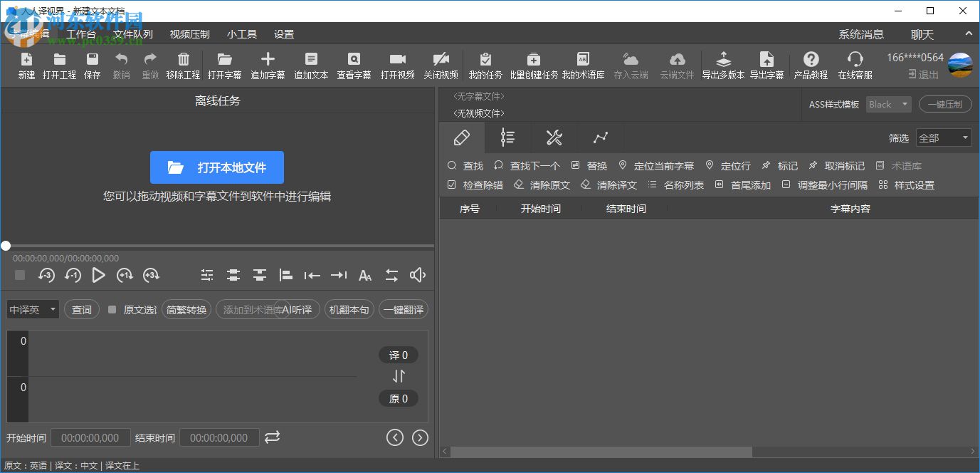Open the 中译英 language dropdown
This screenshot has width=980, height=473.
[33, 310]
